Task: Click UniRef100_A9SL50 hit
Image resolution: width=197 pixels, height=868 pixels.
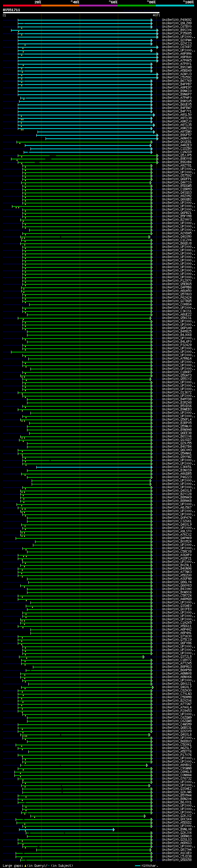Action: (177, 115)
